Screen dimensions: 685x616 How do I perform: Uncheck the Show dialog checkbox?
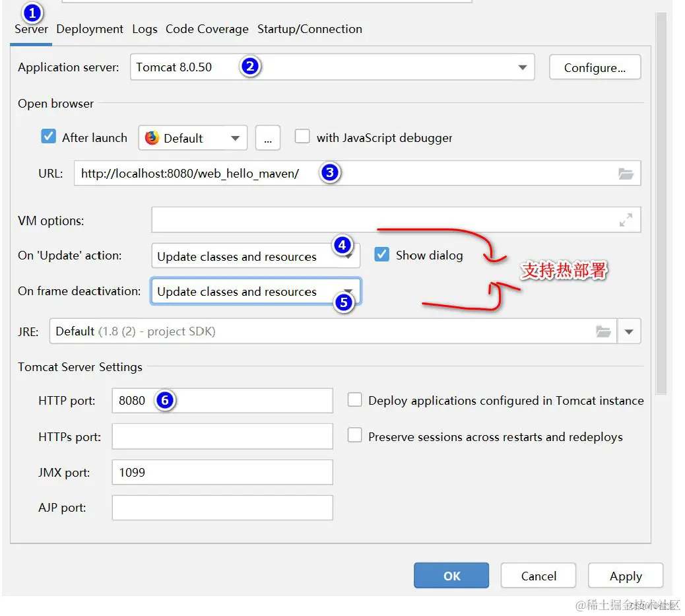382,254
